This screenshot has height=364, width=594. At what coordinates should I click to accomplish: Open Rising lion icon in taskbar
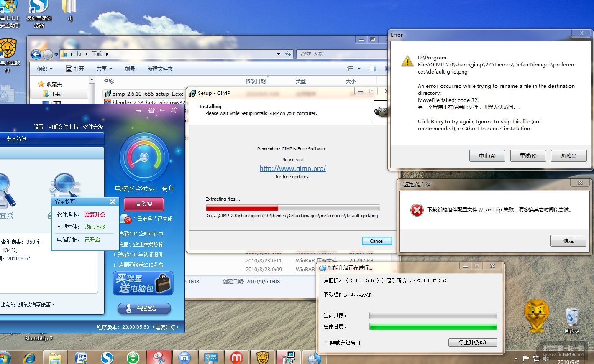pyautogui.click(x=263, y=358)
